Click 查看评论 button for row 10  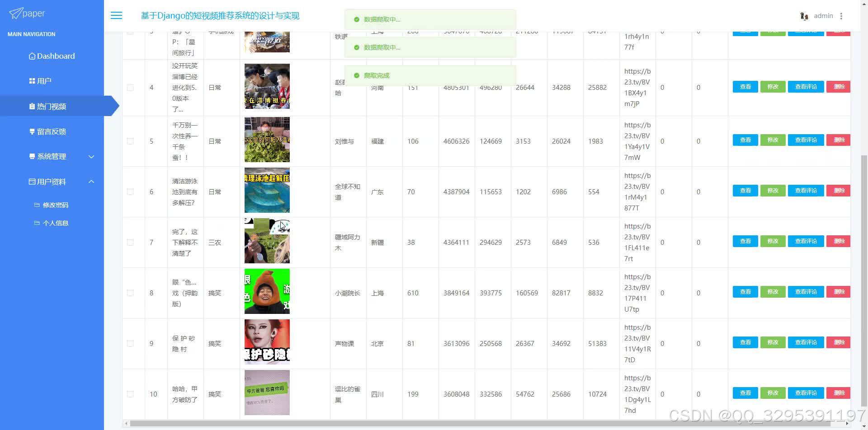[806, 393]
